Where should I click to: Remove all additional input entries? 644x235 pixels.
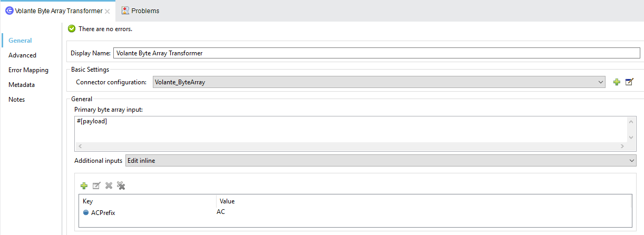click(x=121, y=185)
